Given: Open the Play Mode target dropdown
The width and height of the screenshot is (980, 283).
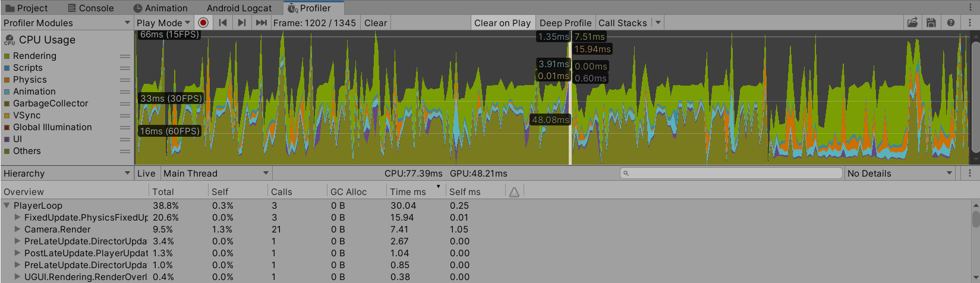Looking at the screenshot, I should (x=163, y=23).
